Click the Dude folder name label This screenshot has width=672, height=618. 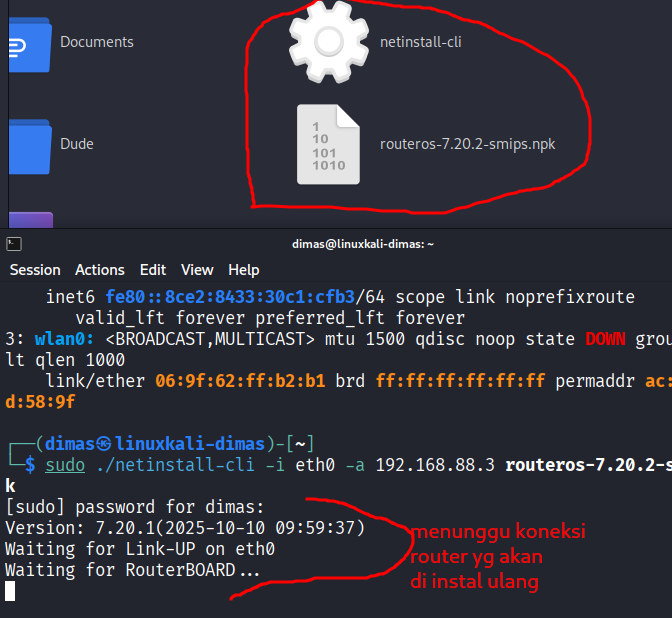(77, 144)
